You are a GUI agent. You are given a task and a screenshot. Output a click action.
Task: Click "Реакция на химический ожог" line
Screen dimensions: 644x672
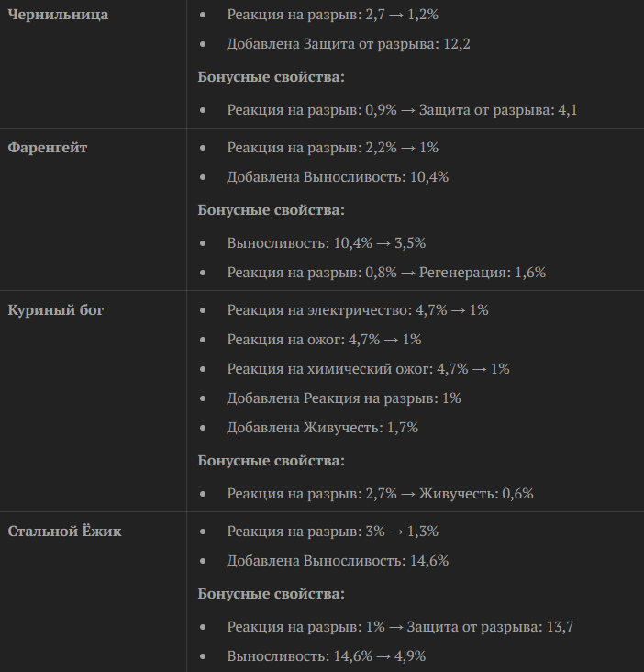click(x=368, y=368)
